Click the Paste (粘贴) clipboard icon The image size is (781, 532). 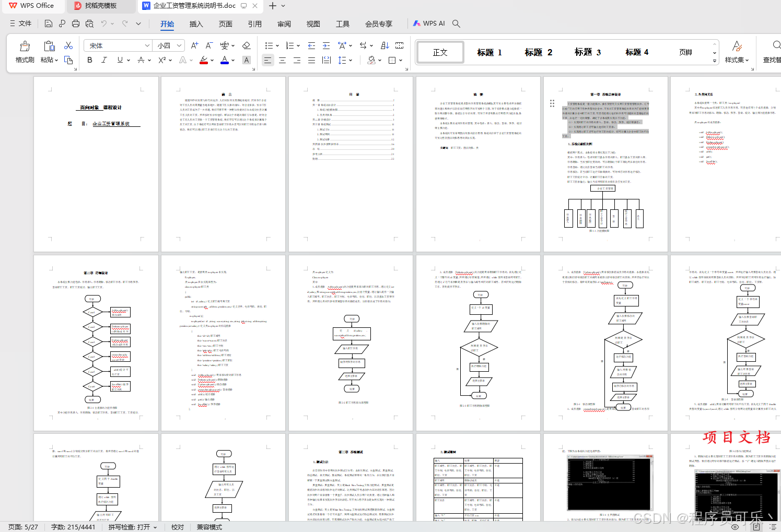click(49, 46)
